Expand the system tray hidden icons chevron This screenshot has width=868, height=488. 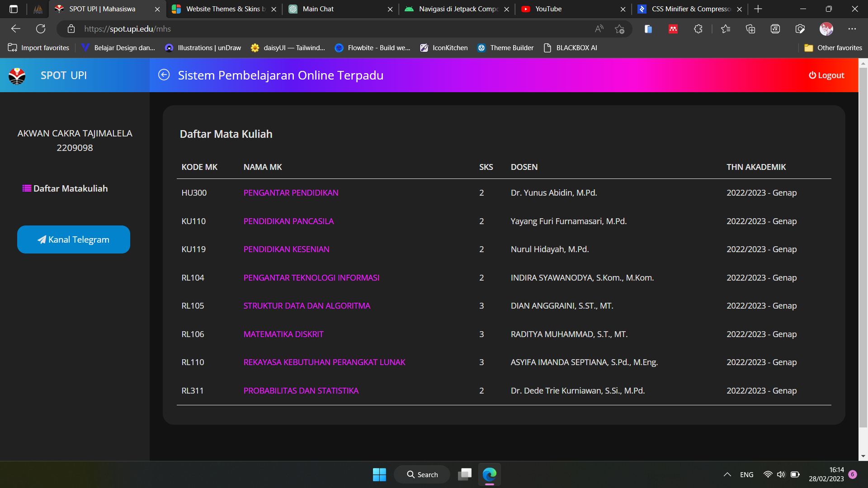pyautogui.click(x=727, y=474)
